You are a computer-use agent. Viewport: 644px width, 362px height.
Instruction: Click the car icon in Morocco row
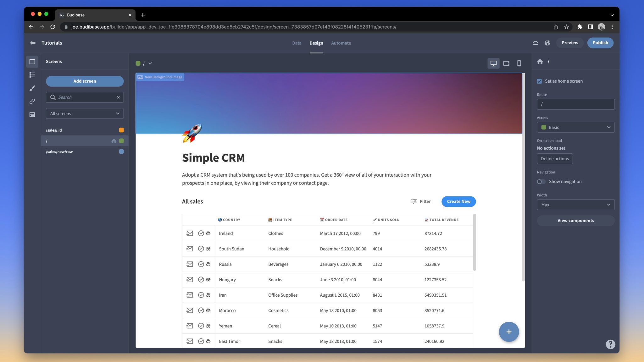coord(208,310)
